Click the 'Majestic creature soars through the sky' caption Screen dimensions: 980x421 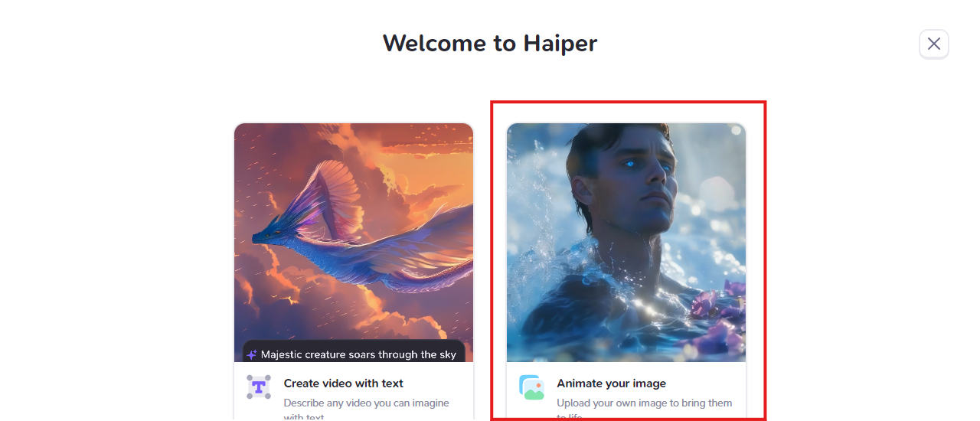[x=358, y=354]
